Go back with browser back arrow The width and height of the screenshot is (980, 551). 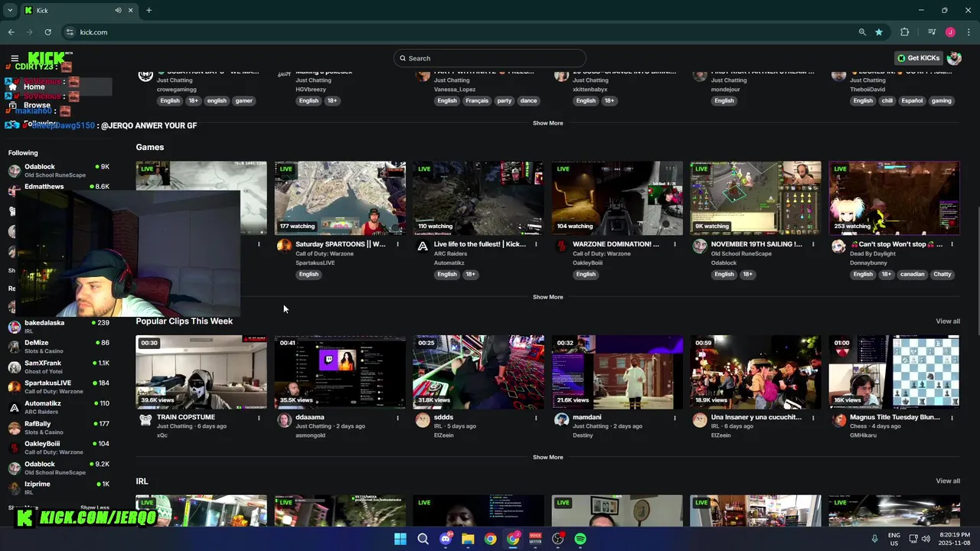(11, 32)
